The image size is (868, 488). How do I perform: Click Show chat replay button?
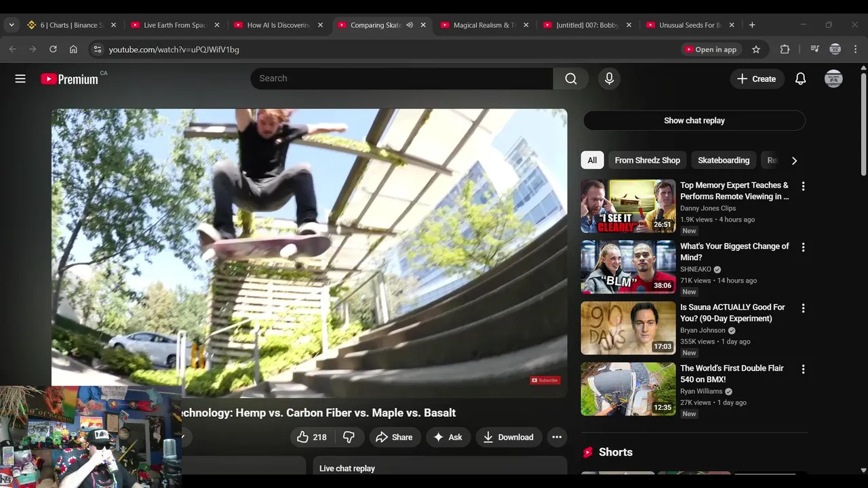[694, 121]
